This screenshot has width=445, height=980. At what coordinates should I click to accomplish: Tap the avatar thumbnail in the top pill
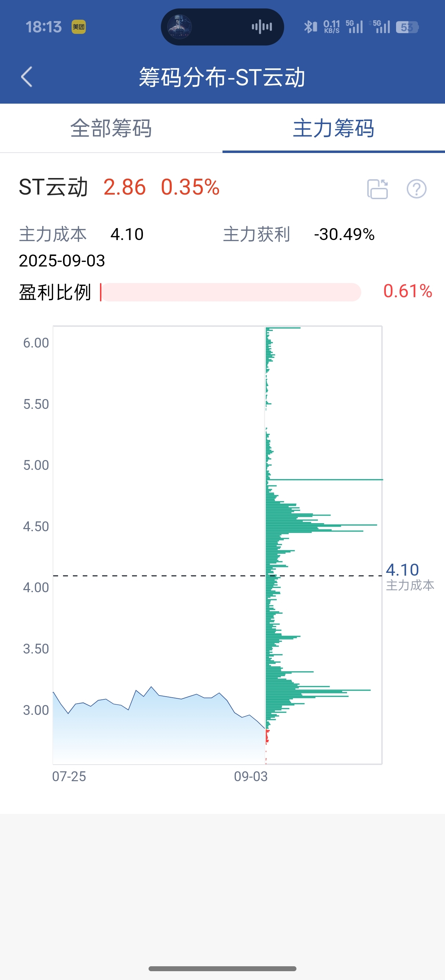click(180, 27)
